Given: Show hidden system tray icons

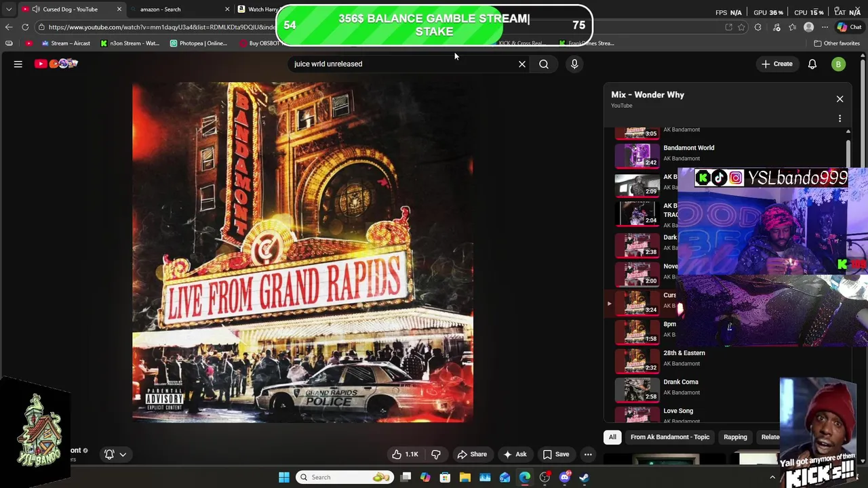Looking at the screenshot, I should (x=772, y=477).
